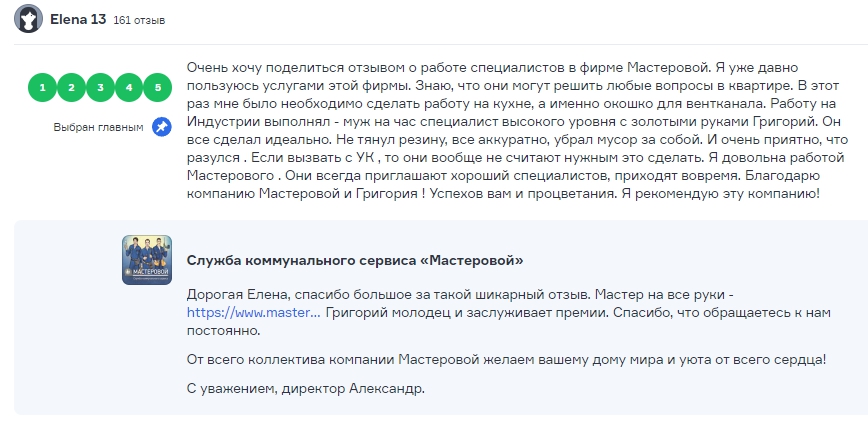Follow the https://www.master... link in reply
This screenshot has height=425, width=868.
[x=253, y=313]
